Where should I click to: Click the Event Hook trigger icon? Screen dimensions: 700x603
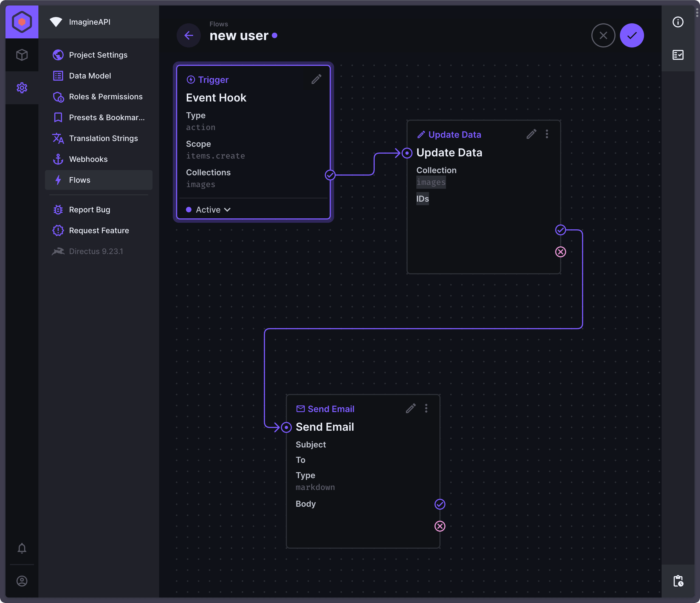click(x=190, y=79)
